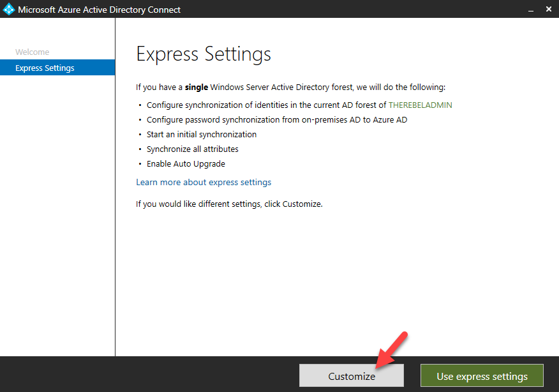Click the Azure AD Connect logo icon
Viewport: 559px width, 392px height.
coord(8,10)
